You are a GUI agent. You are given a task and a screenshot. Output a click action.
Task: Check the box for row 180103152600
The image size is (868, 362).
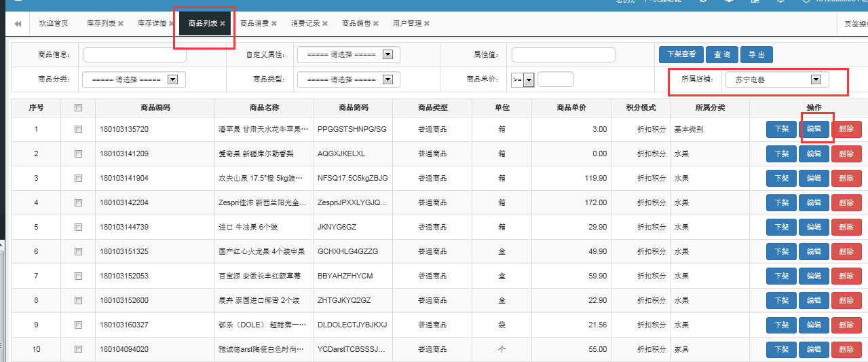coord(78,300)
